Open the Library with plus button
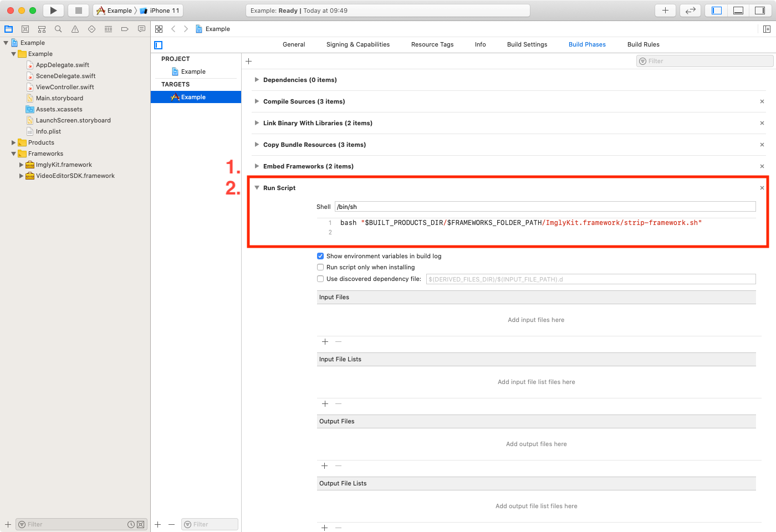 [x=665, y=11]
